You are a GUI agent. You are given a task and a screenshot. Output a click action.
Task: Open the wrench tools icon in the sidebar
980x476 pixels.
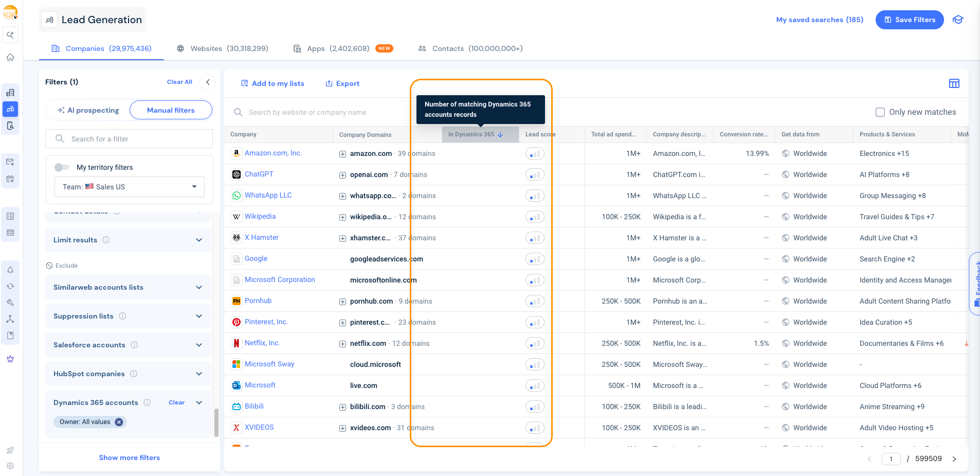tap(10, 303)
